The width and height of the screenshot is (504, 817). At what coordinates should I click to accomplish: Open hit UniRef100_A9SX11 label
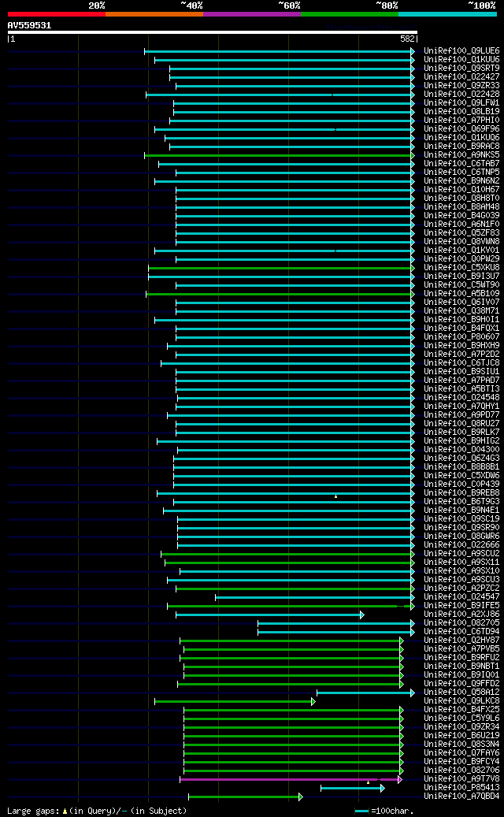[461, 562]
